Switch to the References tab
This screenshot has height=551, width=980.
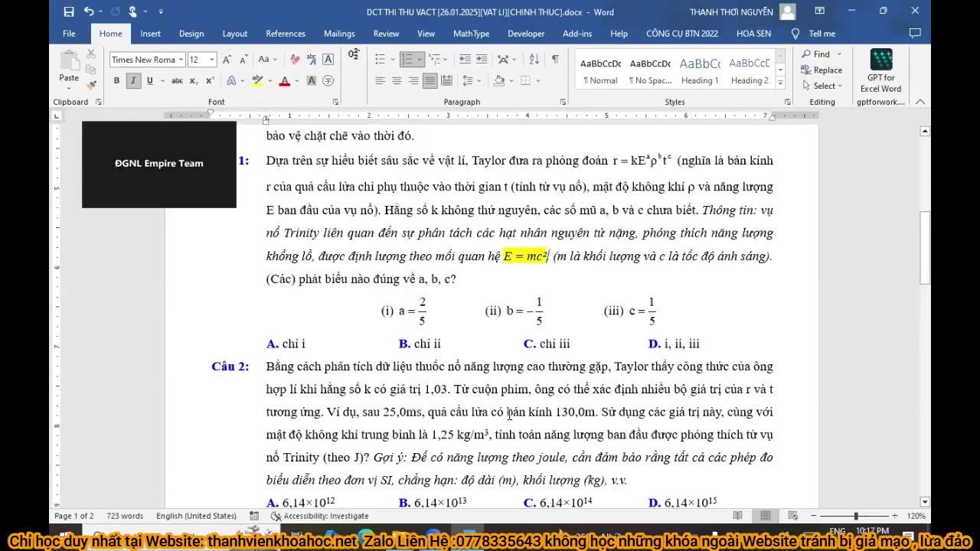pos(285,34)
